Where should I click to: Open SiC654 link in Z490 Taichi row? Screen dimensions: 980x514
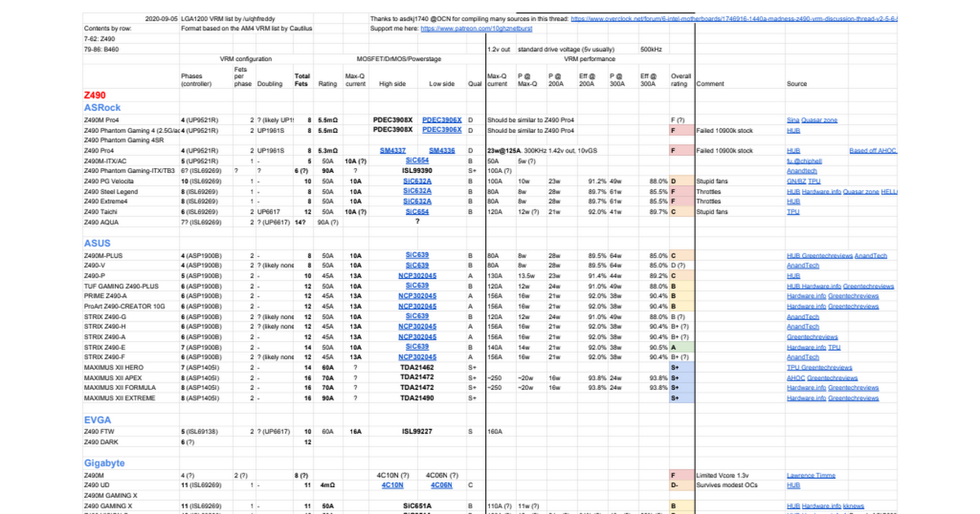[417, 211]
